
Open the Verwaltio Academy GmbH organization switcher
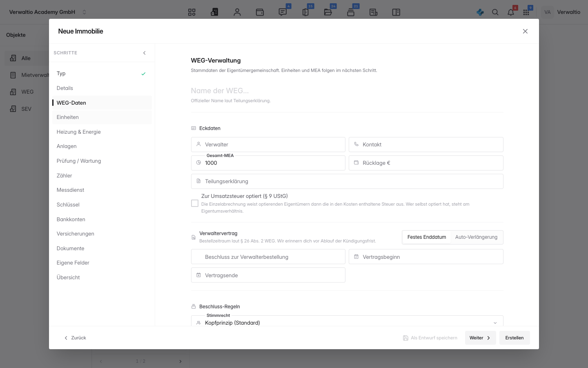[x=48, y=12]
